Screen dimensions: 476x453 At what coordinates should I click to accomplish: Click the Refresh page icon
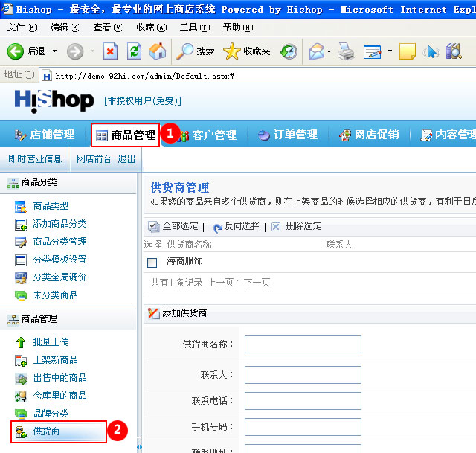tap(134, 51)
